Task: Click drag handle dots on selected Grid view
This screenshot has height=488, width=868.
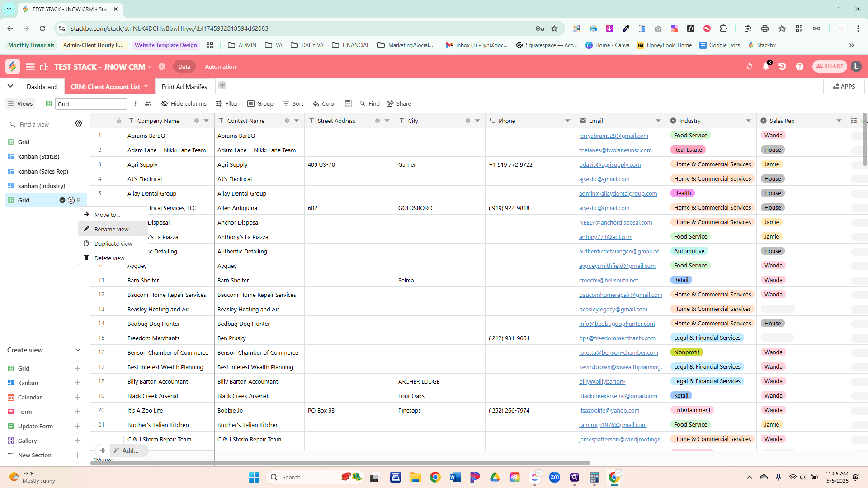Action: pos(79,200)
